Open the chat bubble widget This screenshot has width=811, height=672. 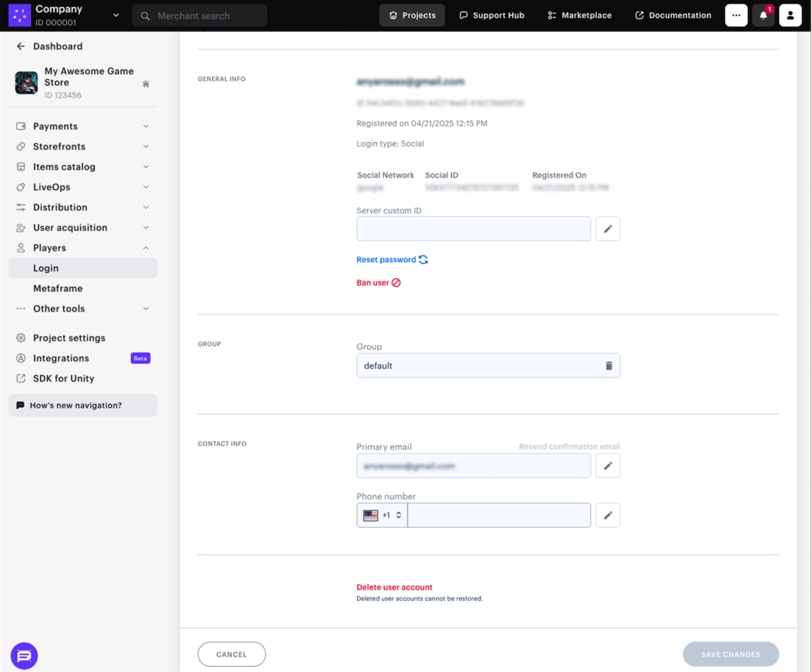pos(24,655)
